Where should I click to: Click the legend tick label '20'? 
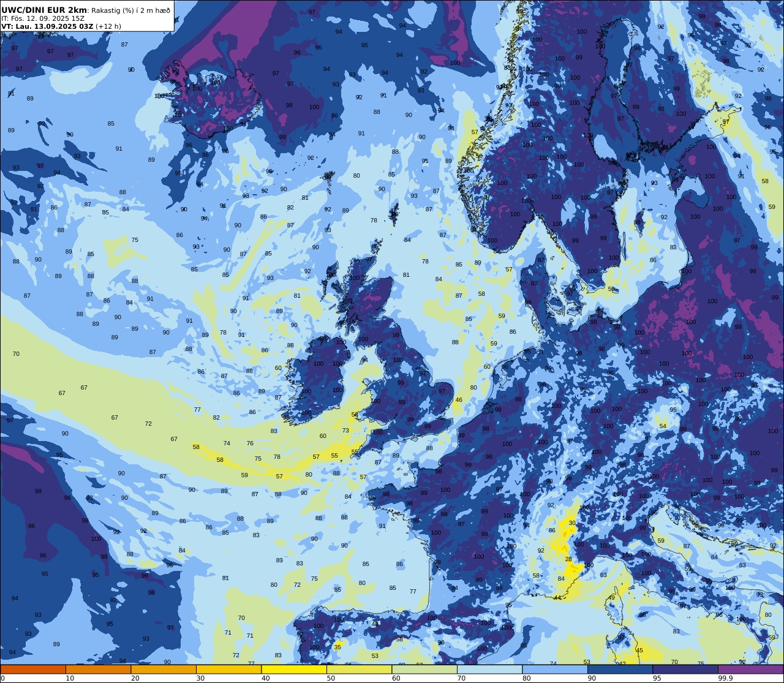point(135,678)
